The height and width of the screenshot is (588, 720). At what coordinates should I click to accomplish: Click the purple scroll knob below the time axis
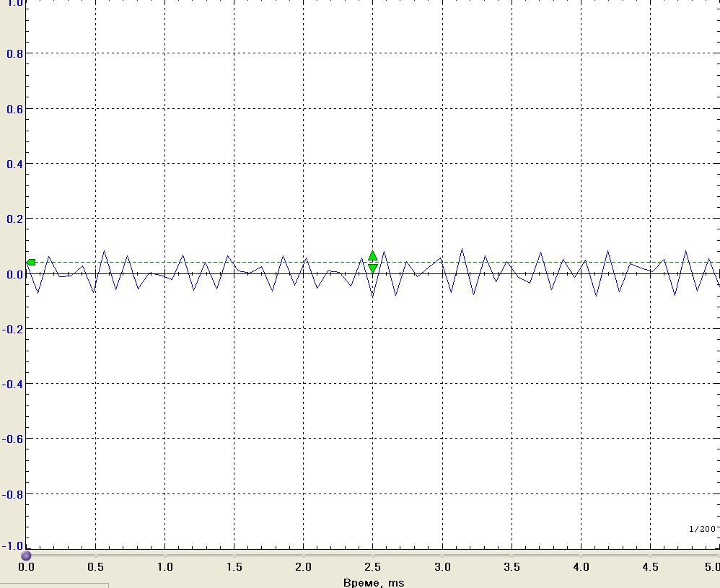coord(26,556)
